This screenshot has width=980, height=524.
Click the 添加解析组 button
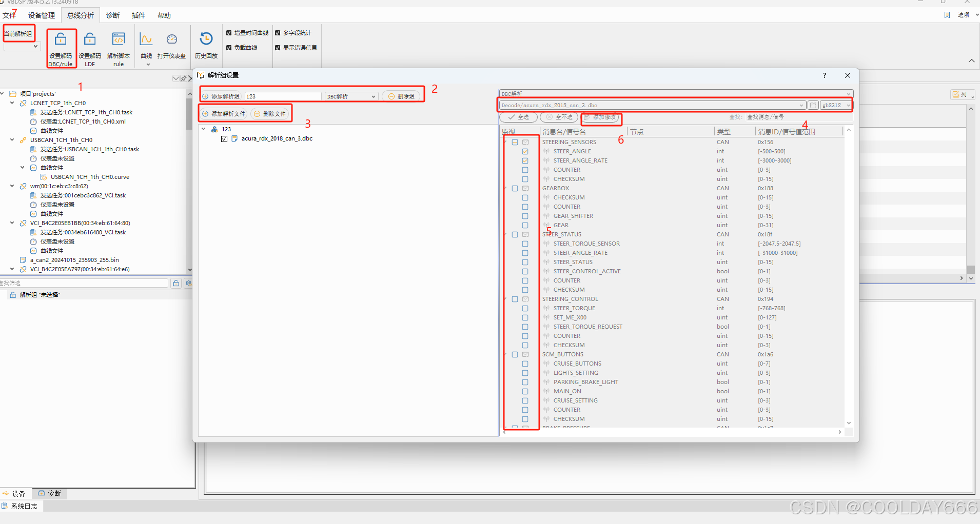tap(221, 96)
